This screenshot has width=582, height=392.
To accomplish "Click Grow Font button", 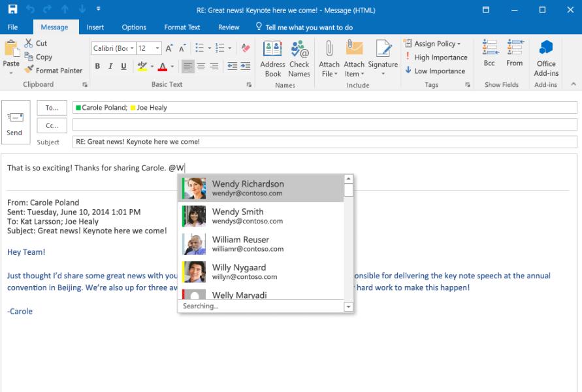I will click(169, 48).
